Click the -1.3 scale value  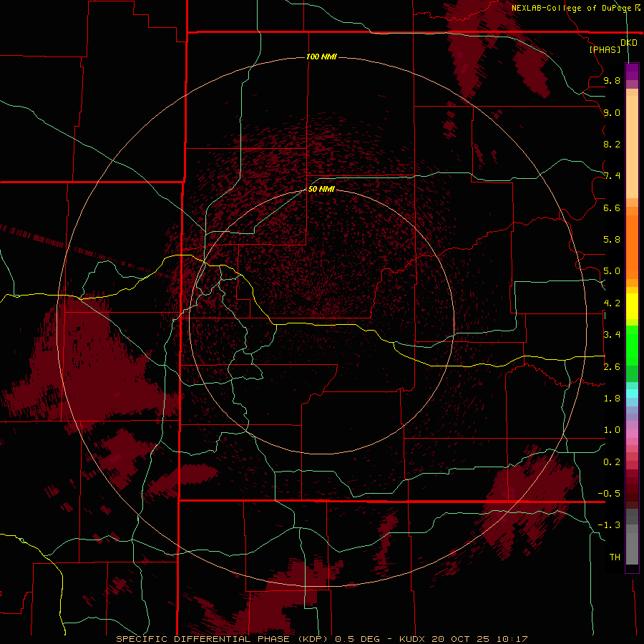click(609, 525)
